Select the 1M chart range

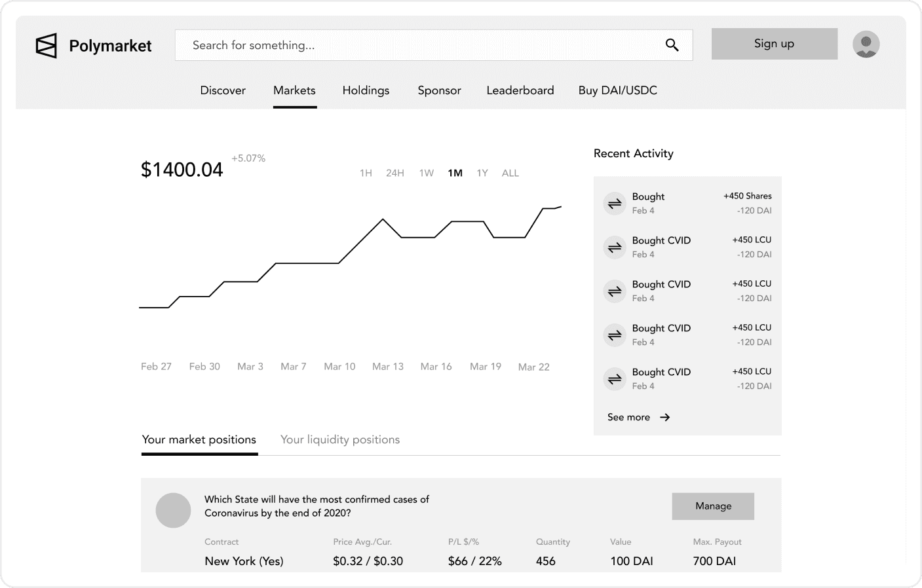click(x=455, y=173)
